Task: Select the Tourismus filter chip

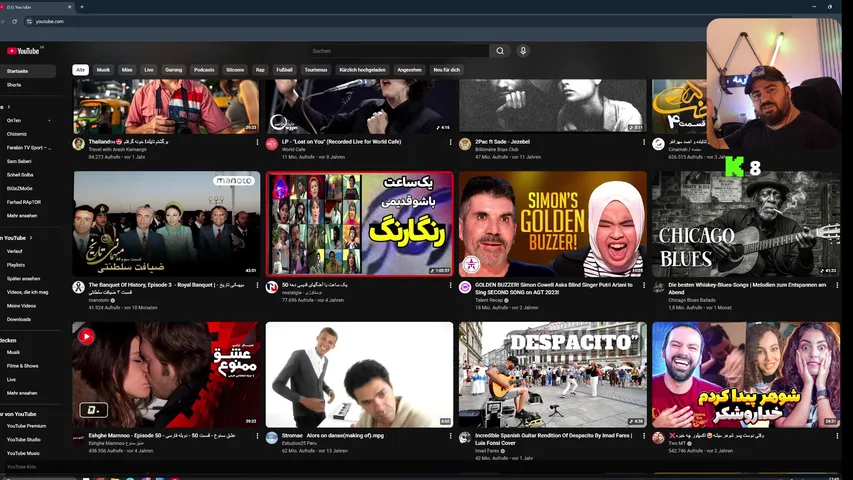Action: click(316, 70)
